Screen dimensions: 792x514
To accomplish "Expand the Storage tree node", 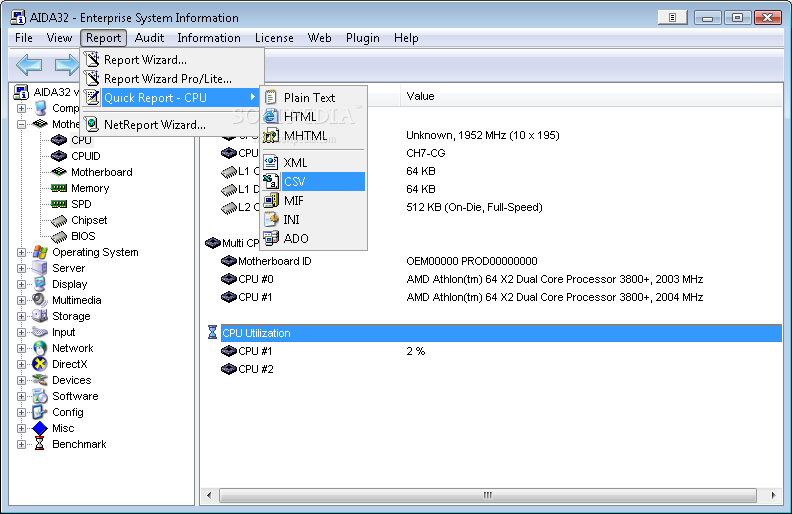I will tap(21, 316).
